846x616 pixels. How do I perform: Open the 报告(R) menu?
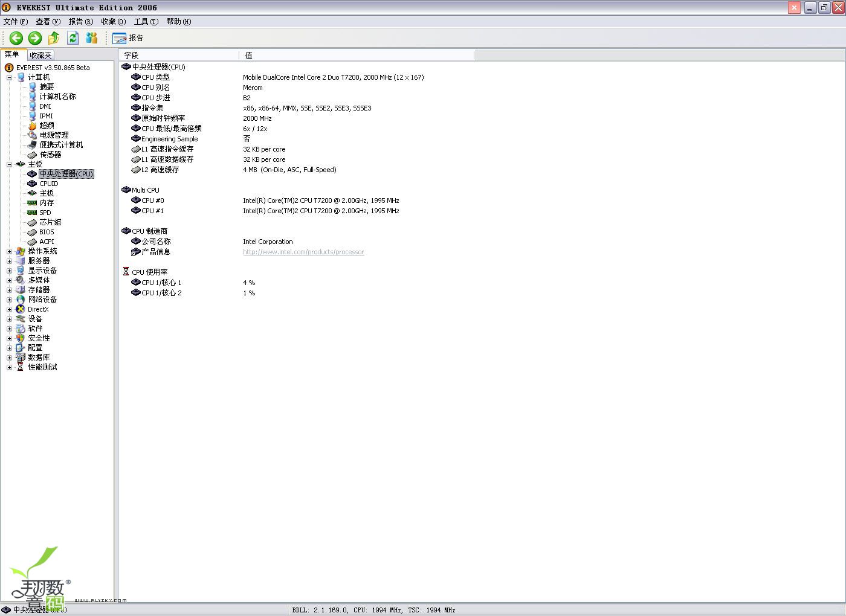click(x=81, y=22)
